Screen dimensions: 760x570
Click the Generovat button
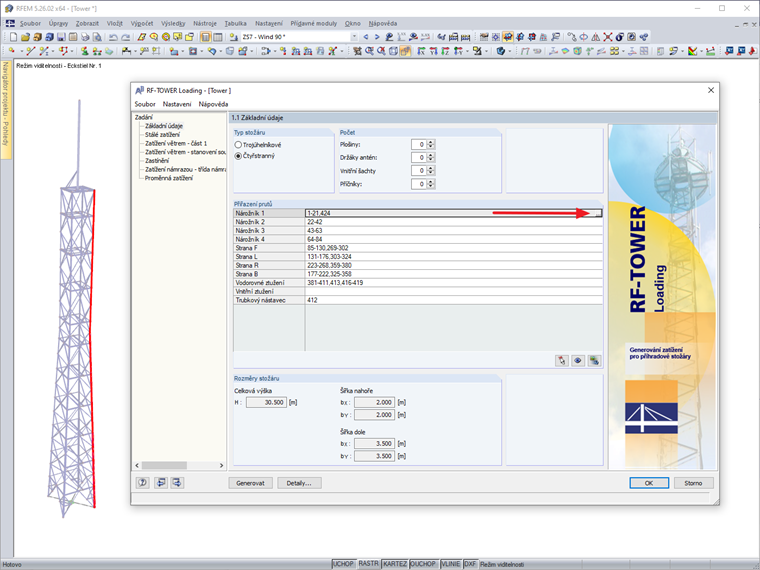pyautogui.click(x=251, y=483)
